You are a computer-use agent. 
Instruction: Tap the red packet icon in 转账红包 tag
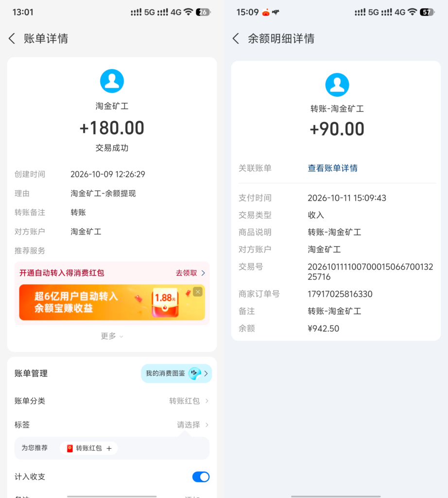[70, 448]
